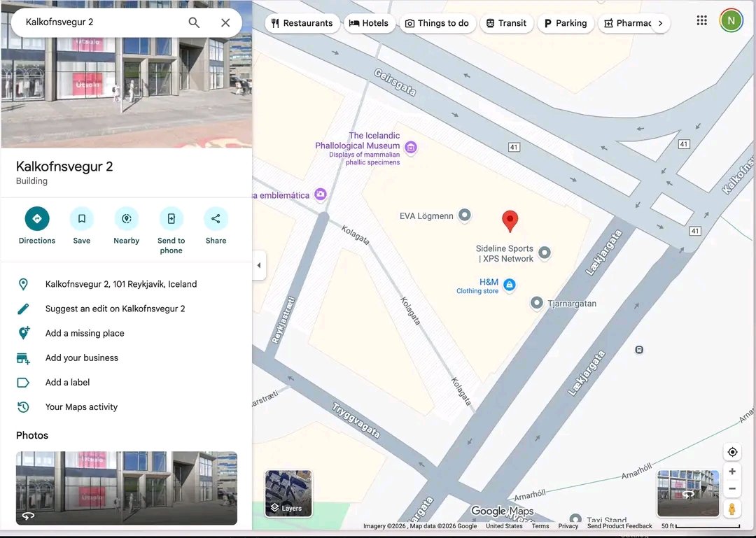756x538 pixels.
Task: Select the Pharmacies chip
Action: coord(626,23)
